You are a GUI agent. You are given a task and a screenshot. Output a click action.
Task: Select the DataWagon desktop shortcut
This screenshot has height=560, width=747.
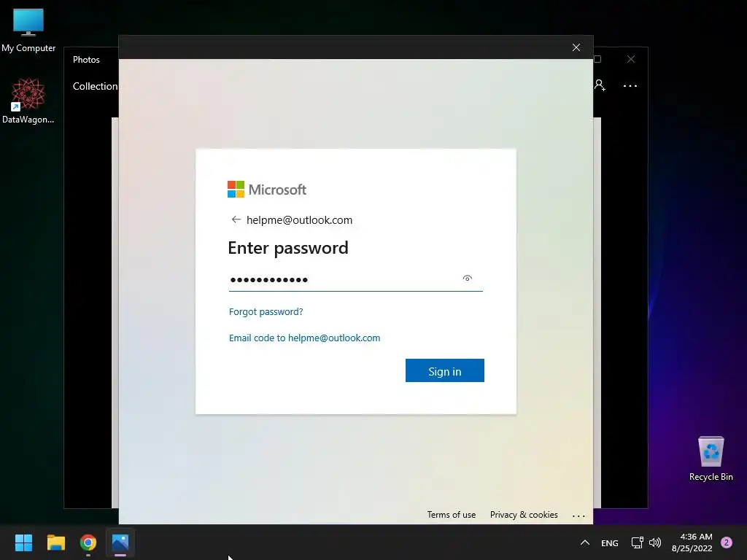click(x=28, y=101)
